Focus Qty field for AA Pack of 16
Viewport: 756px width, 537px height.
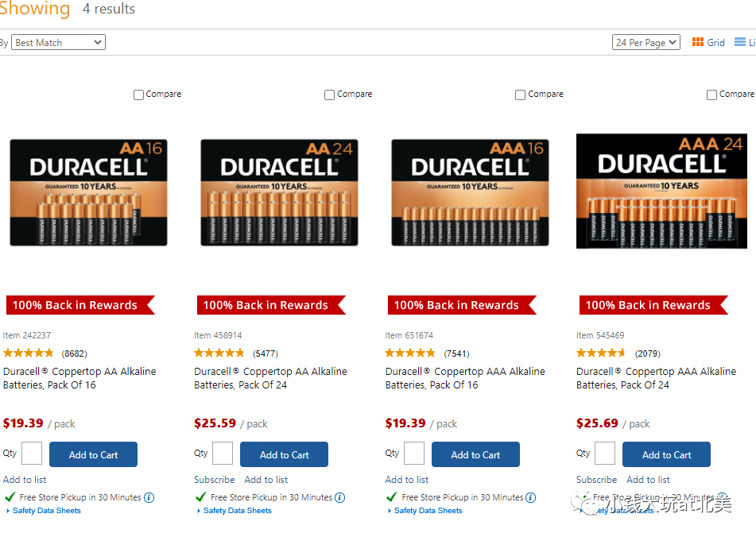point(32,454)
